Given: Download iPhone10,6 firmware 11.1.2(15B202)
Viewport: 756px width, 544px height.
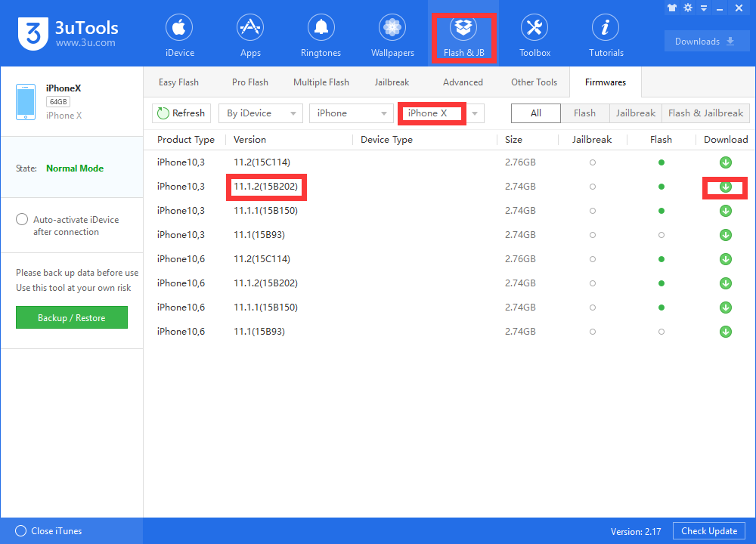Looking at the screenshot, I should pyautogui.click(x=726, y=283).
